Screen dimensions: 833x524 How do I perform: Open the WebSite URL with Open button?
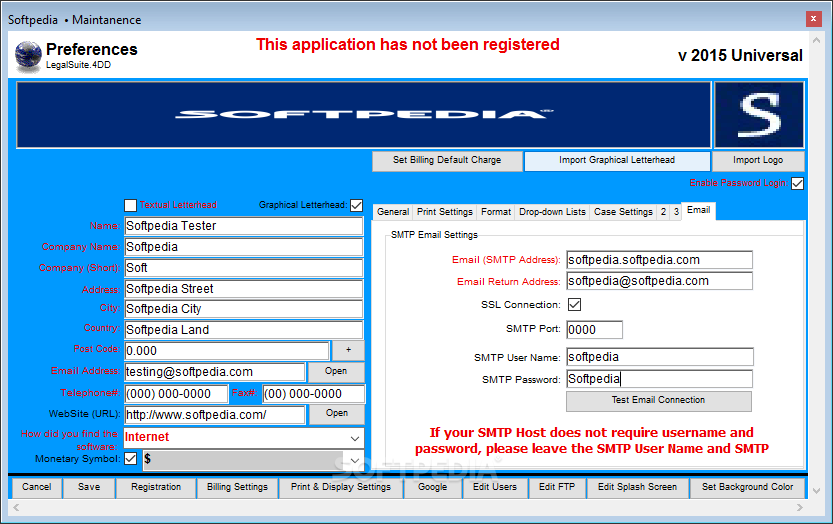[x=336, y=413]
